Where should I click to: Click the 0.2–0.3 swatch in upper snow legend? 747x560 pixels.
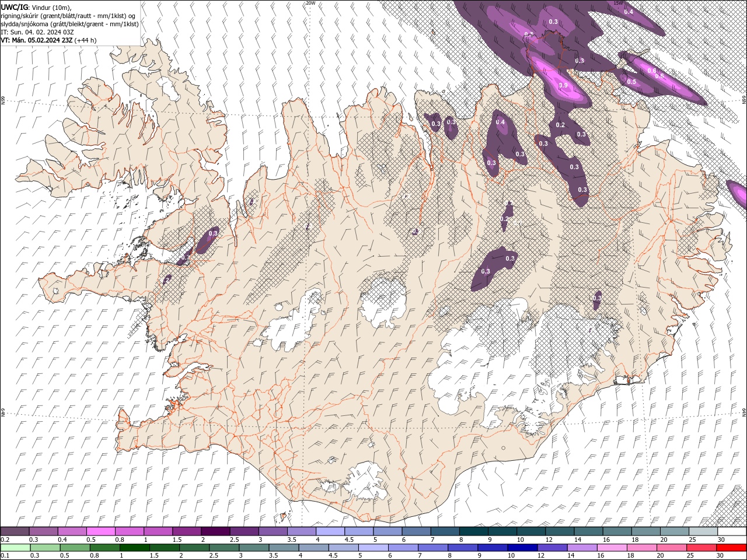tap(15, 531)
